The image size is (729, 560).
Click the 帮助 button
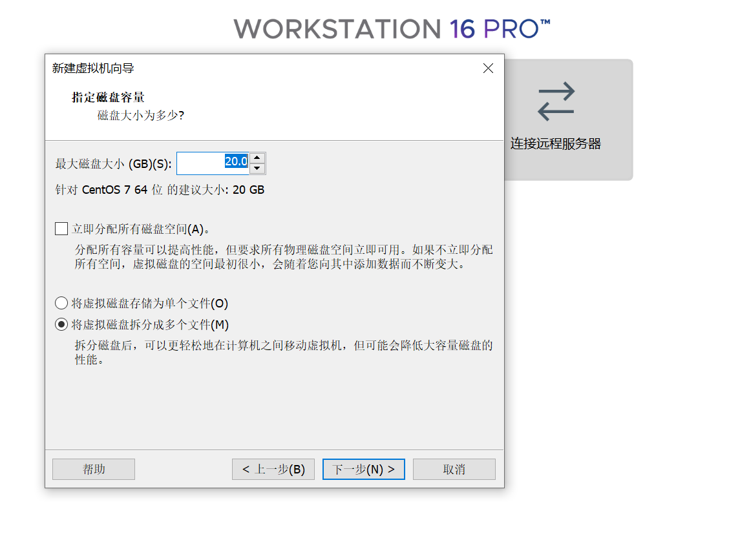(94, 470)
